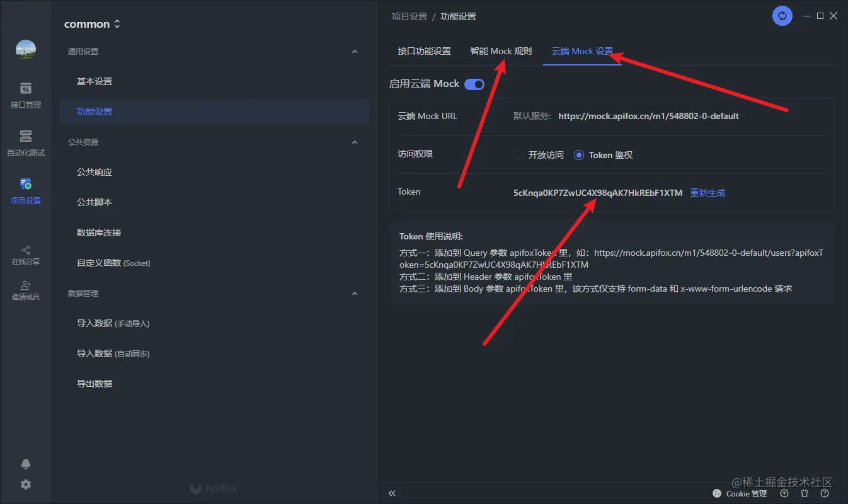The height and width of the screenshot is (504, 848).
Task: Click the Token 使用说明 heading
Action: (x=431, y=236)
